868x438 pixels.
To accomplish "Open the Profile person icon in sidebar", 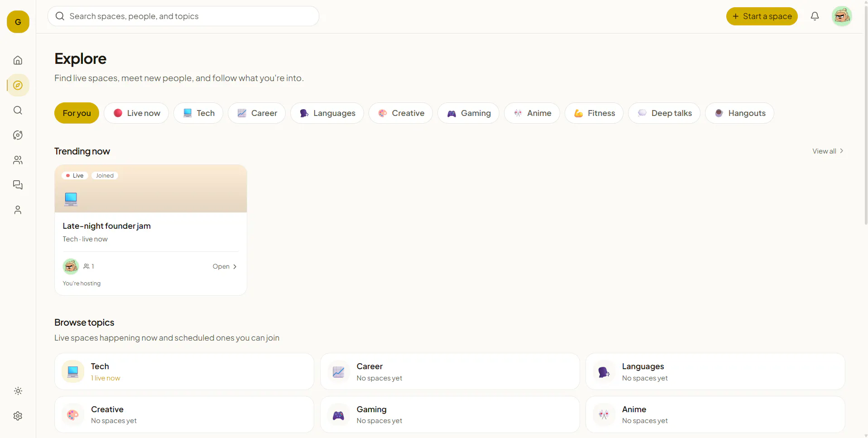I will 18,210.
